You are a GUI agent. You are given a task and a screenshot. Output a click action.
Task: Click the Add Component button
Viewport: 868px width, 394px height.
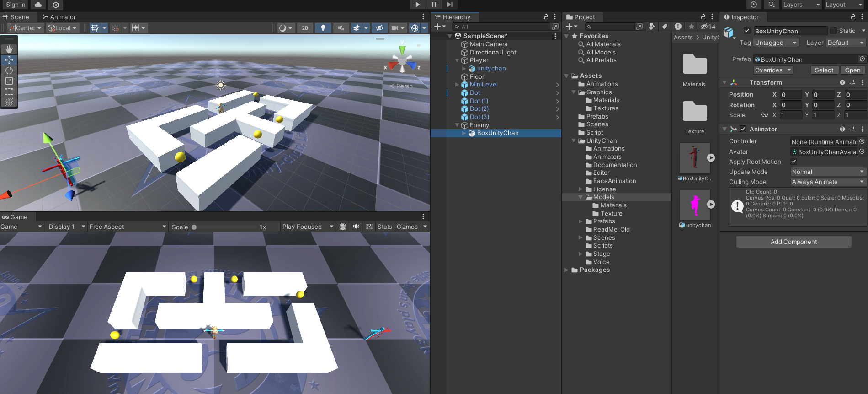(x=793, y=242)
